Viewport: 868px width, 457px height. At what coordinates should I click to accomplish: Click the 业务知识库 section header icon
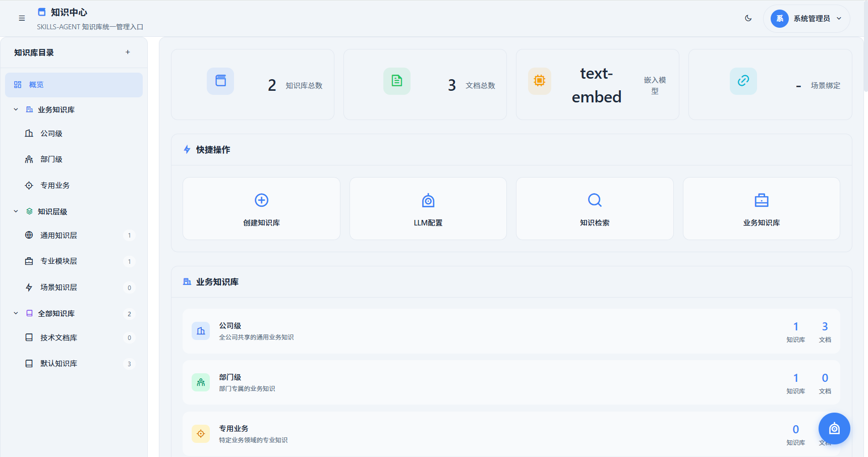pos(187,281)
